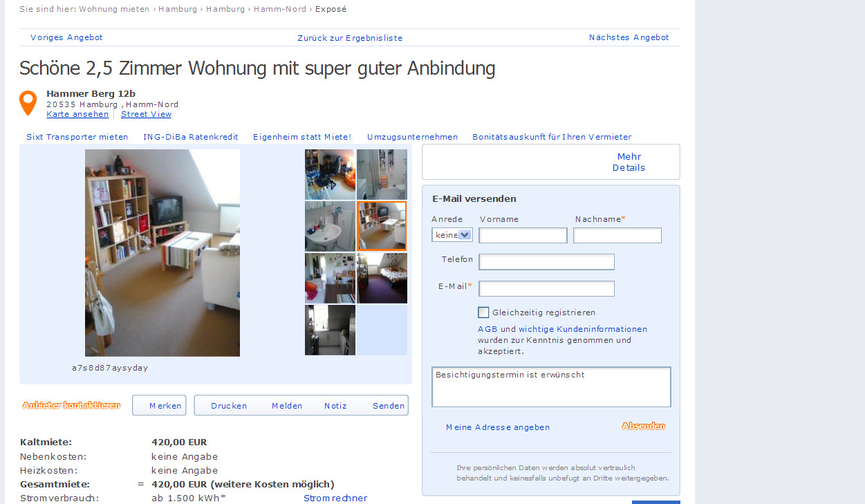Screen dimensions: 865x504
Task: Open the Anrede dropdown
Action: coord(452,235)
